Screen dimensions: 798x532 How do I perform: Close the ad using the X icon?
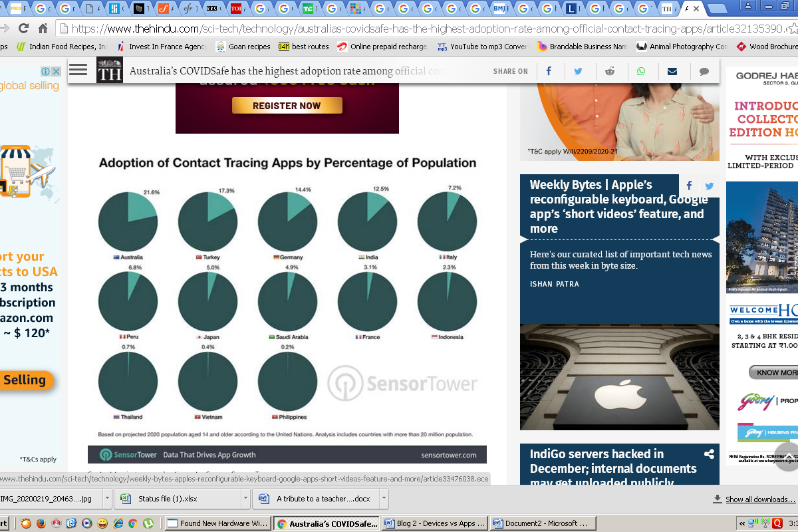click(57, 71)
